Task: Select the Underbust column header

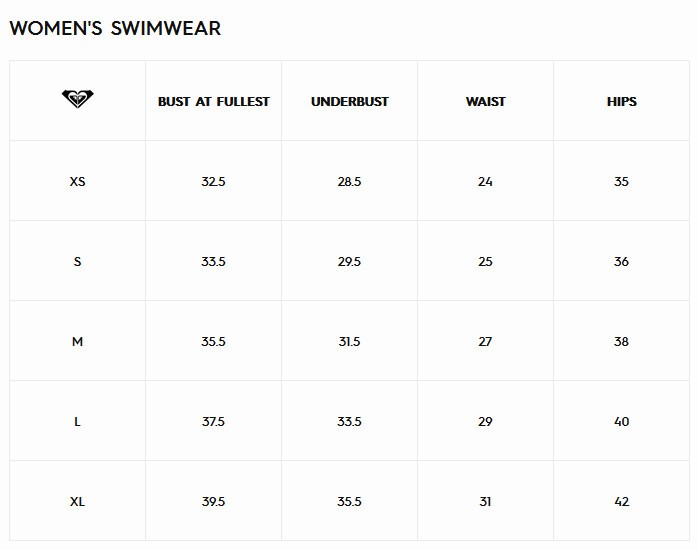Action: tap(349, 102)
